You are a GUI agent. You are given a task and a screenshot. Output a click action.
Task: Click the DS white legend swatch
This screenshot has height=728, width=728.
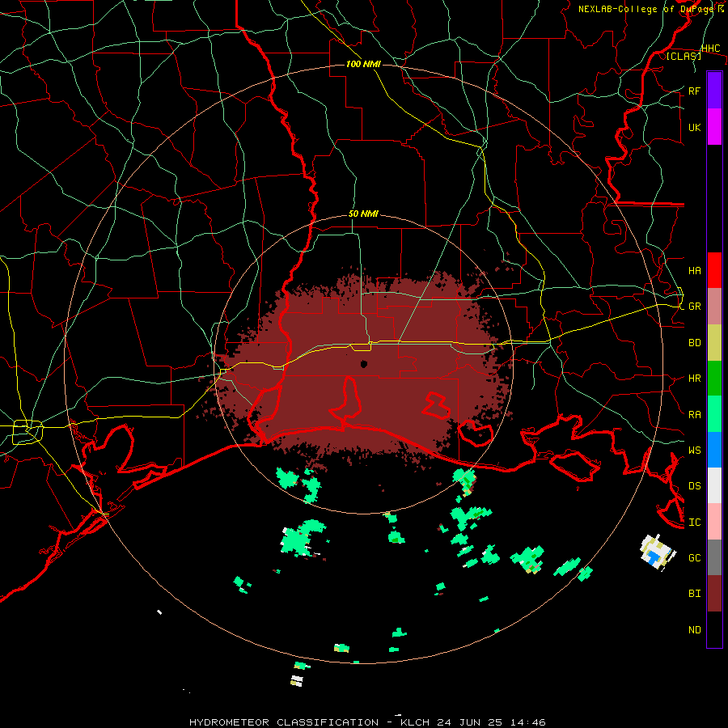(x=714, y=485)
